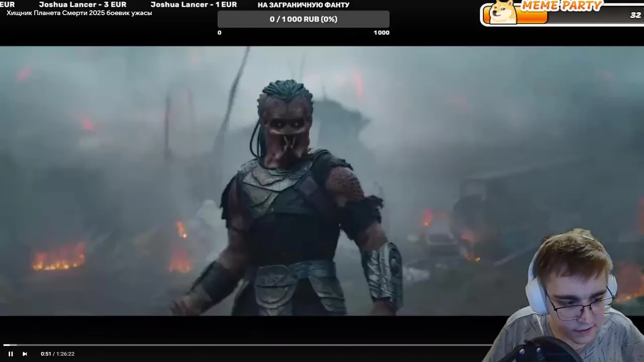Click the Meme Party doge icon
This screenshot has width=644, height=362.
(x=503, y=12)
